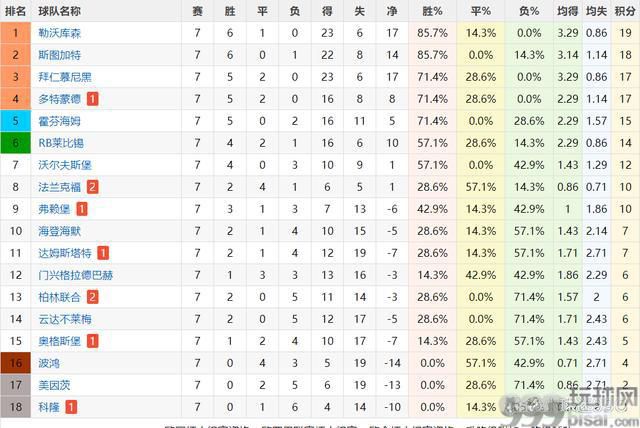The width and height of the screenshot is (640, 428).
Task: Click the red badge beside 弗赖堡
Action: click(x=82, y=209)
